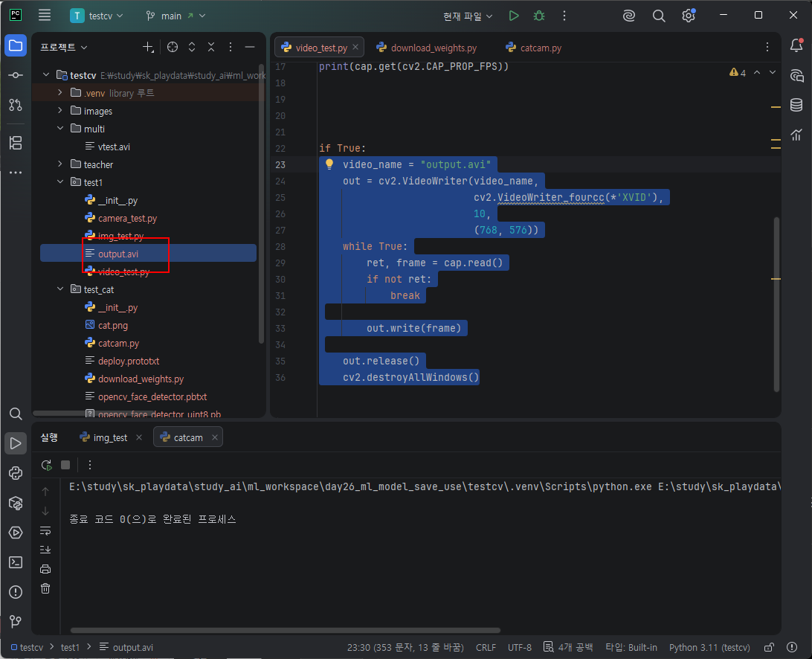
Task: Stop the running process
Action: click(x=65, y=465)
